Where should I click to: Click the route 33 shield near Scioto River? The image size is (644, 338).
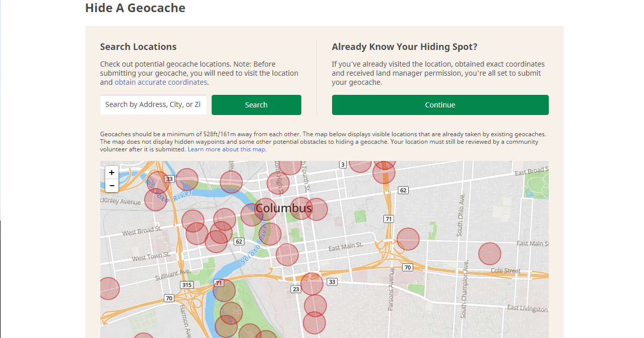(x=169, y=179)
